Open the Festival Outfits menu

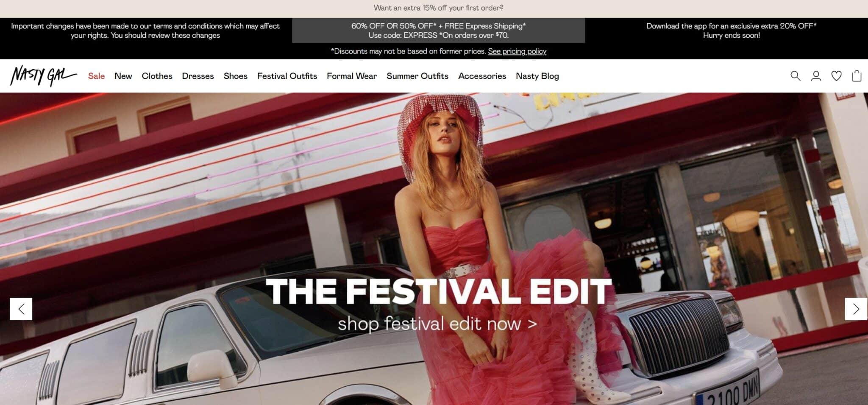287,76
